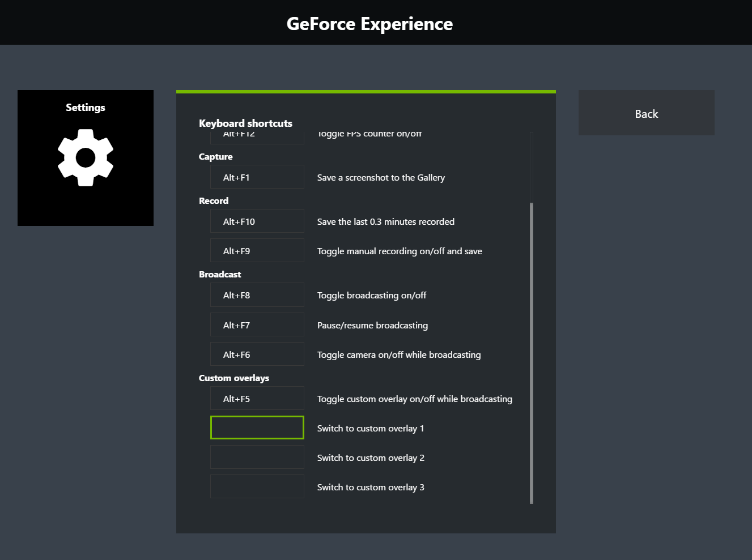
Task: Click 'Pause/resume broadcasting' label
Action: [372, 325]
